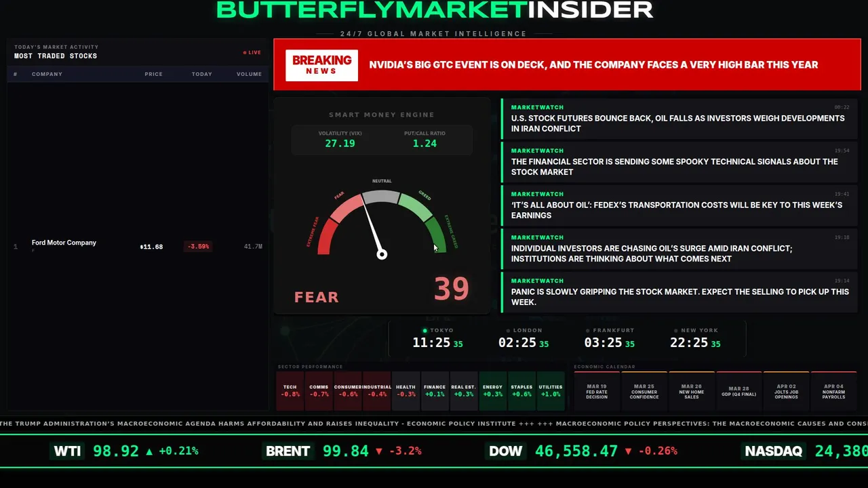The height and width of the screenshot is (488, 868).
Task: Click the DOW ticker label
Action: click(506, 451)
